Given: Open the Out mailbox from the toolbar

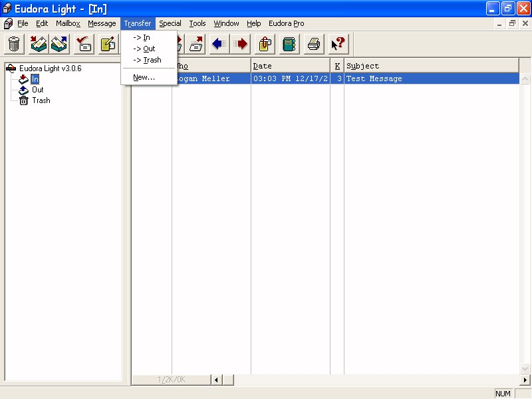Looking at the screenshot, I should (x=59, y=44).
